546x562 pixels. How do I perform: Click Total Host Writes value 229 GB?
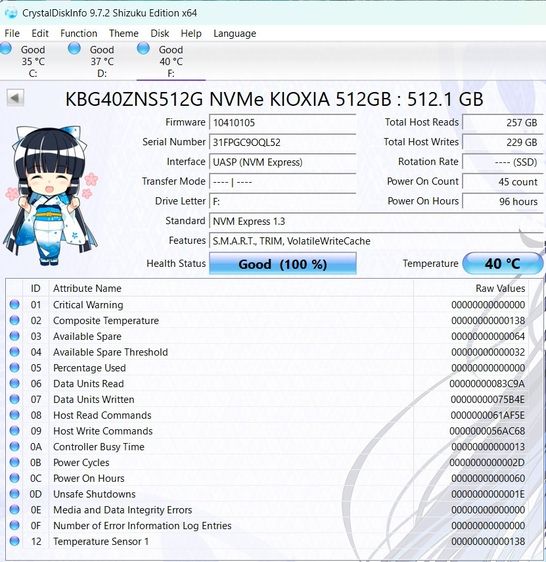(503, 142)
